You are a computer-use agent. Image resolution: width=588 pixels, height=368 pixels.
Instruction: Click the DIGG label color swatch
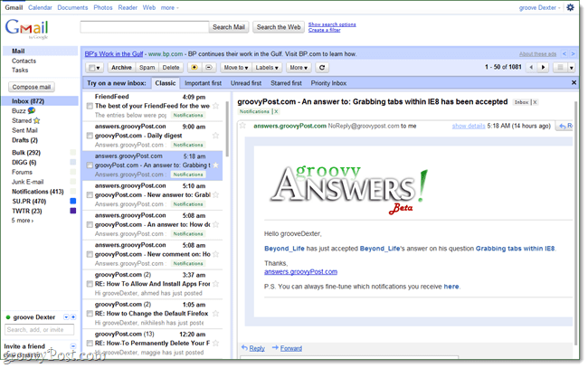(73, 162)
